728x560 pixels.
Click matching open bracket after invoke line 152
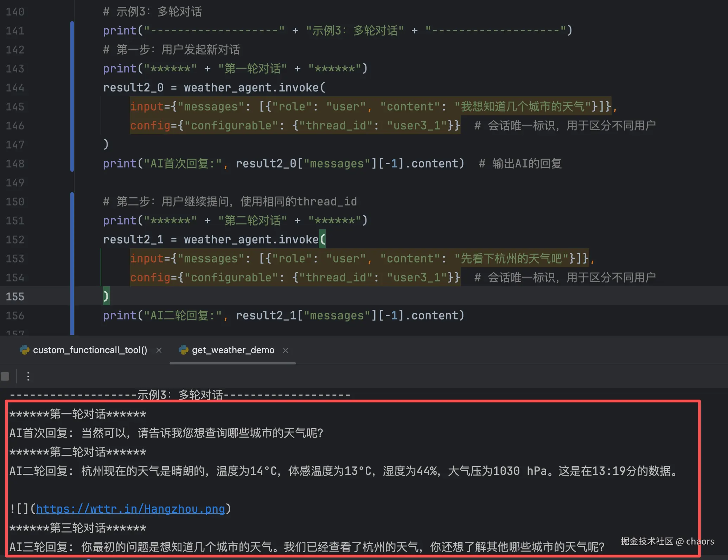(x=323, y=240)
